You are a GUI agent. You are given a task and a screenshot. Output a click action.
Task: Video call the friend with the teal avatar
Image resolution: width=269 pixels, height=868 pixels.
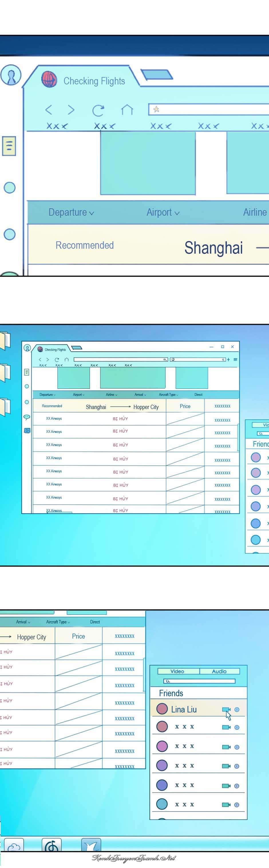tap(226, 805)
